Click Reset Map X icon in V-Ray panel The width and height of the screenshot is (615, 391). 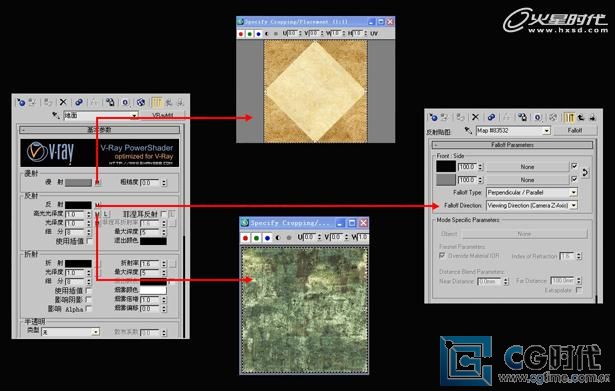pyautogui.click(x=63, y=102)
